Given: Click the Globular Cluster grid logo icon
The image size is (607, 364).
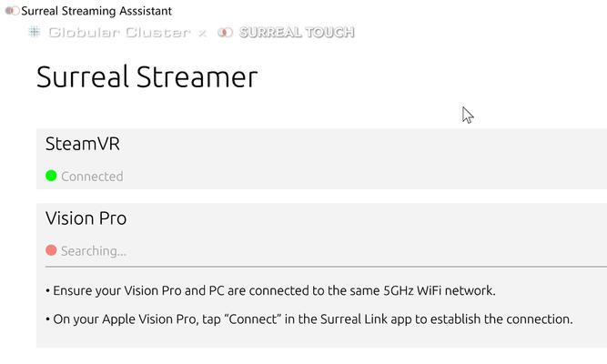Looking at the screenshot, I should coord(35,31).
